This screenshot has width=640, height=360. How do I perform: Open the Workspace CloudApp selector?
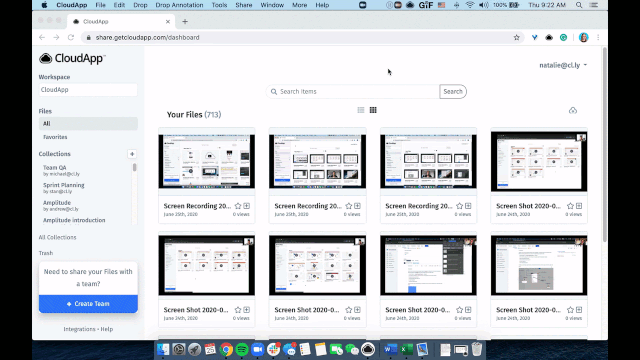click(x=88, y=90)
